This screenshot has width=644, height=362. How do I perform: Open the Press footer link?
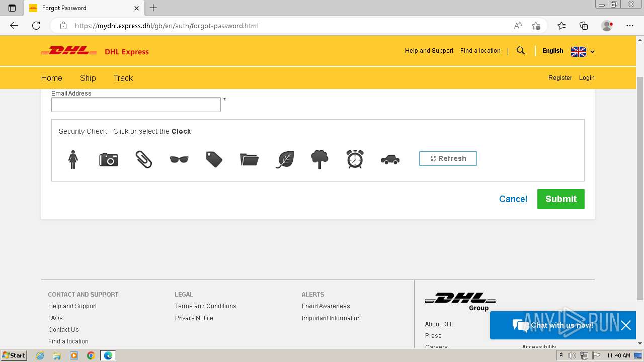tap(433, 336)
